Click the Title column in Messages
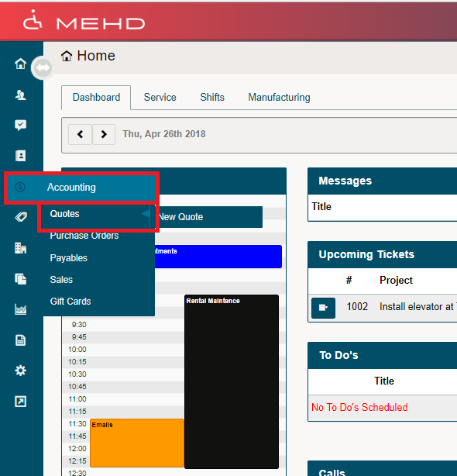457x476 pixels. (321, 207)
